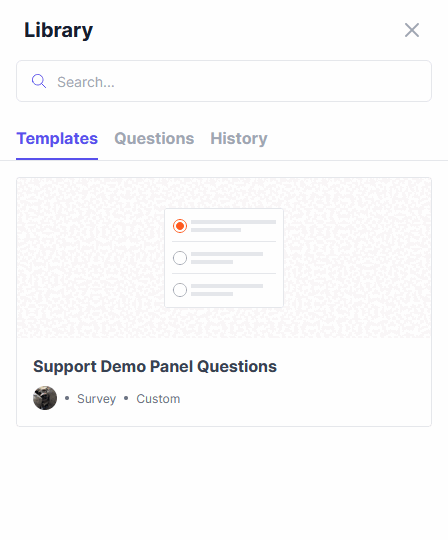Click the Custom label on the card

[x=158, y=399]
